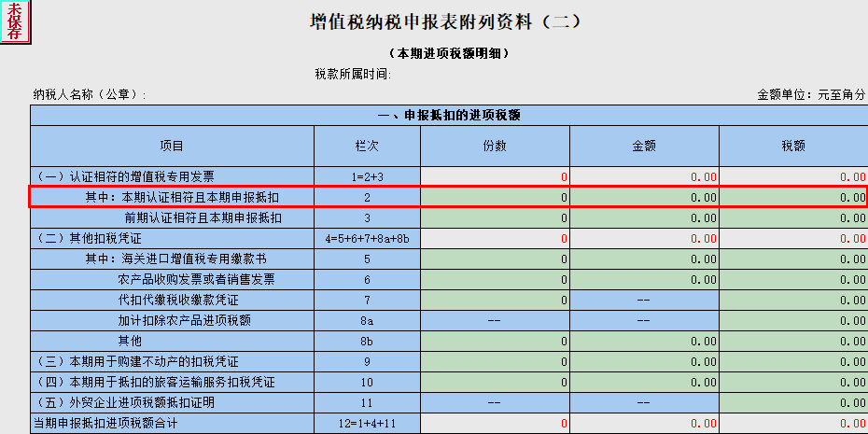Click the formula cell 12=1+4+11
Screen dimensions: 868x434
click(367, 424)
